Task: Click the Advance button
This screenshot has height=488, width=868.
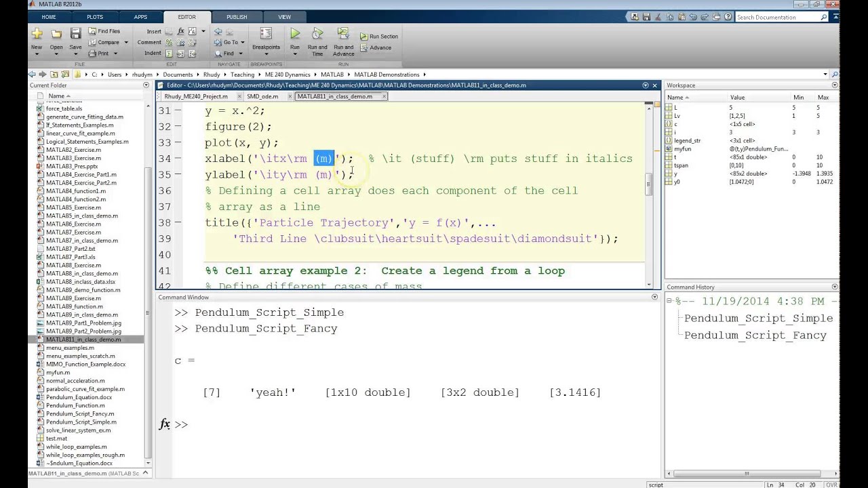Action: [x=376, y=47]
